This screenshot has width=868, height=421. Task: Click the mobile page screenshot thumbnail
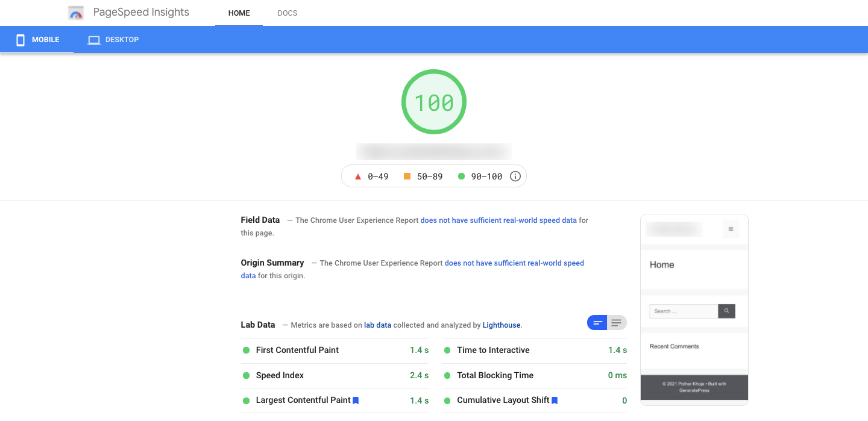[694, 310]
